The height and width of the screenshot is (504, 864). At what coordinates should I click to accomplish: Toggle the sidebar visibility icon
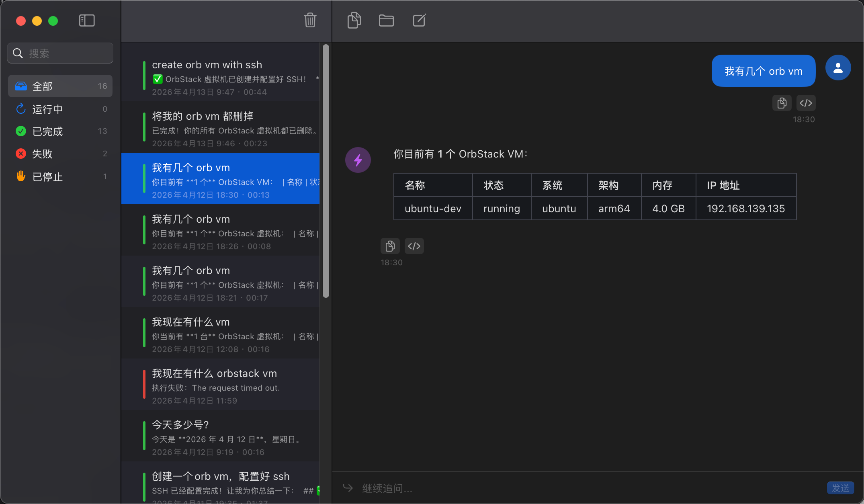pyautogui.click(x=87, y=20)
